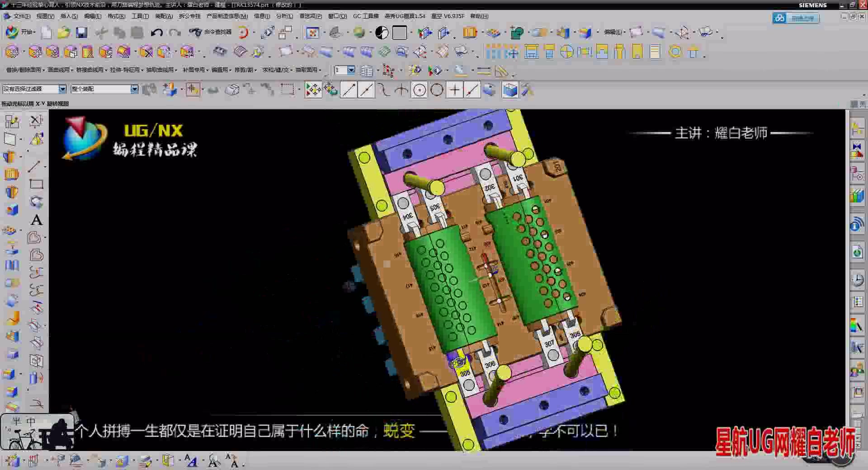Open the selection filter dropdown
The width and height of the screenshot is (868, 470).
pyautogui.click(x=62, y=89)
